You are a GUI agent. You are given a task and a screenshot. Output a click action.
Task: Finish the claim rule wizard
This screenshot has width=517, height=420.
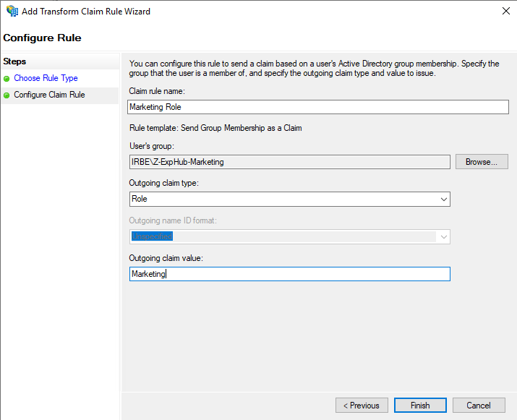click(x=420, y=405)
